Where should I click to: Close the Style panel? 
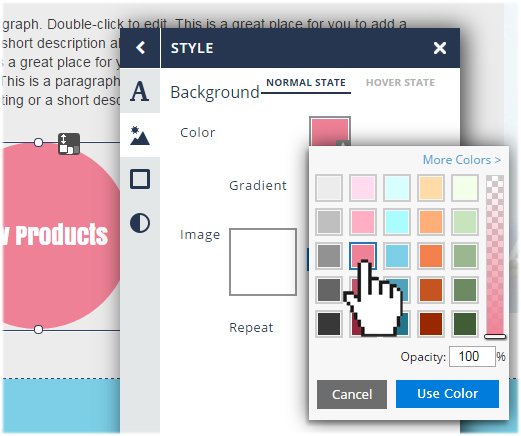coord(440,48)
